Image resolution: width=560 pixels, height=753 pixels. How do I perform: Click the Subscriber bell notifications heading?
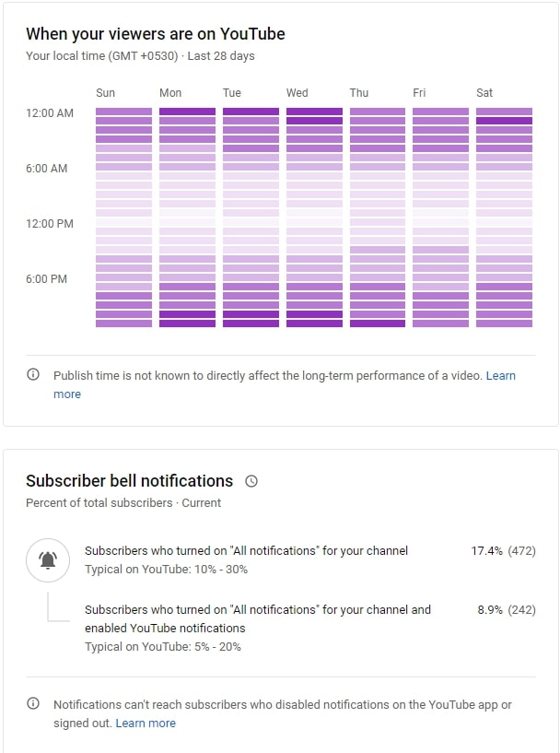(130, 481)
